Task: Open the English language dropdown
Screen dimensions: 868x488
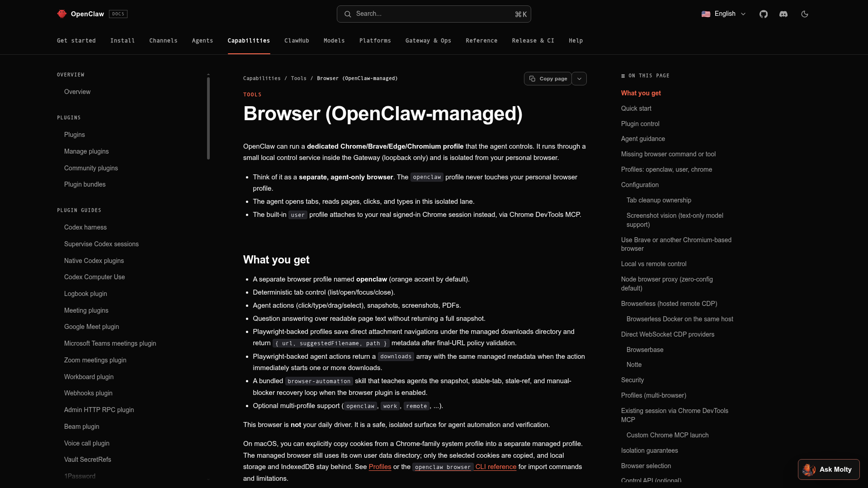Action: pos(723,14)
